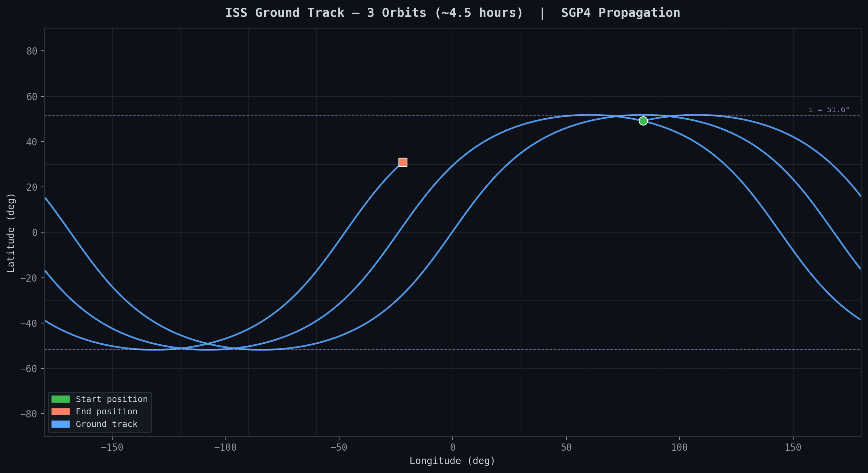The width and height of the screenshot is (868, 473).
Task: Click the −150 longitude tick label
Action: click(x=112, y=447)
